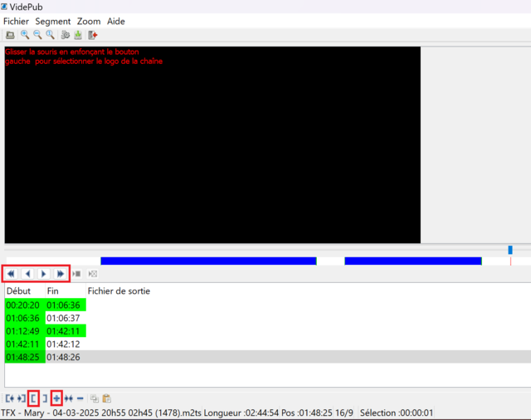Click the greyed copy icon in the bottom toolbar
The width and height of the screenshot is (531, 420).
click(95, 398)
